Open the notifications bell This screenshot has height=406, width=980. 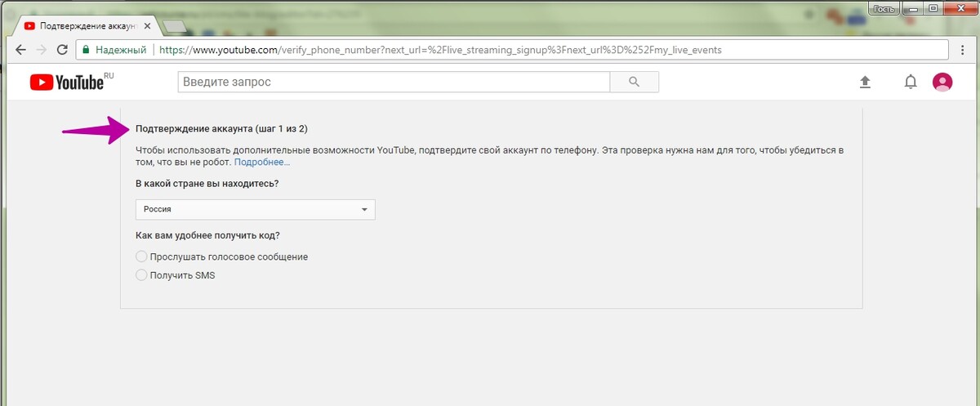pyautogui.click(x=911, y=82)
